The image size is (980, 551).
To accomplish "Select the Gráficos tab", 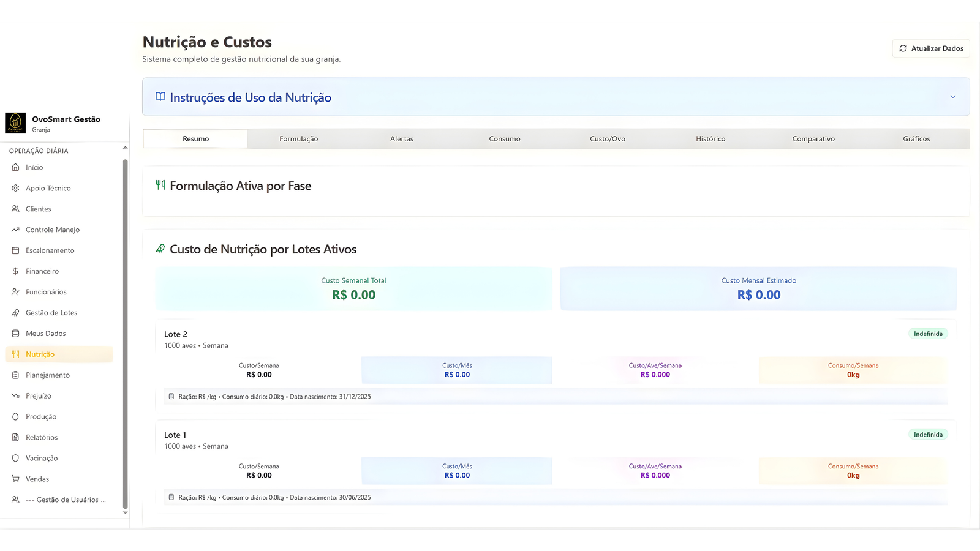I will [x=916, y=139].
